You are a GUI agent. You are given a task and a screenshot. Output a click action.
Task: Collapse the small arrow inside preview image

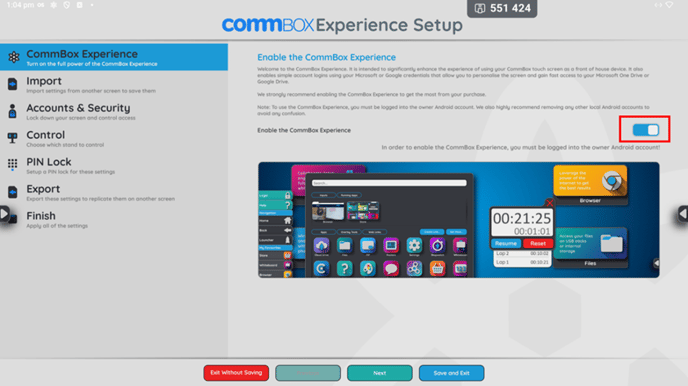click(x=656, y=263)
